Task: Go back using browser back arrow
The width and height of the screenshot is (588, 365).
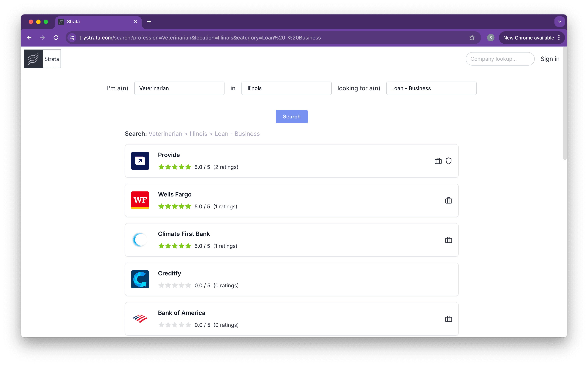Action: click(29, 38)
